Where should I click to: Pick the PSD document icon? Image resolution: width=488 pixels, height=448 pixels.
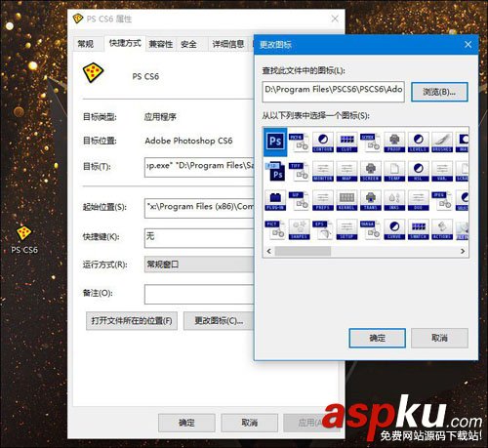click(x=275, y=171)
